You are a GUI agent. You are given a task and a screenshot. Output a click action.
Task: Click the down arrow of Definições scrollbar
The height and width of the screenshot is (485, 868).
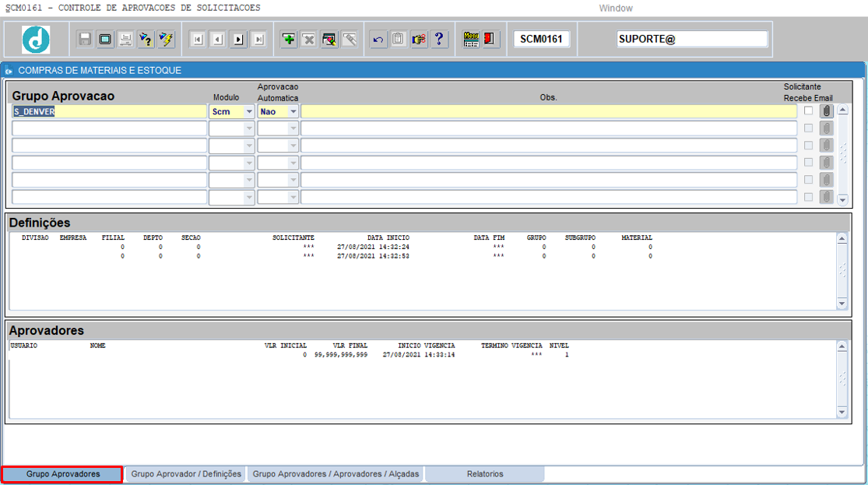tap(842, 304)
